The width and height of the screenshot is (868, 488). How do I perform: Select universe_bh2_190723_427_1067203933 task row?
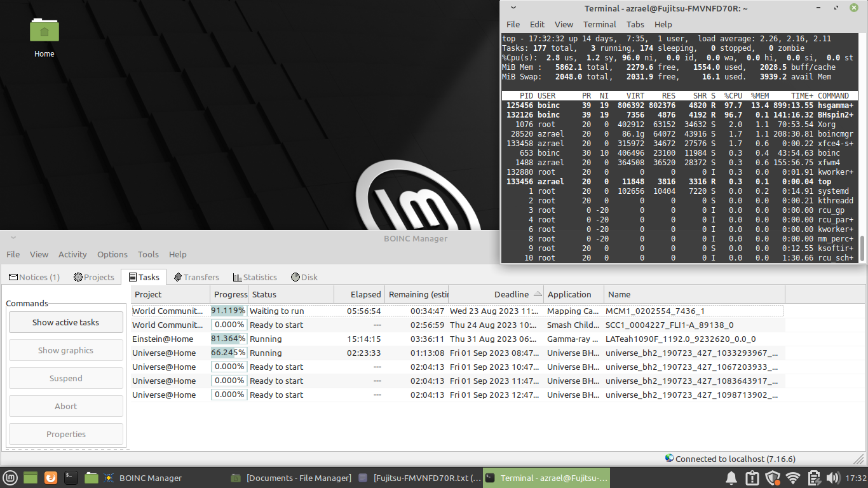click(458, 367)
